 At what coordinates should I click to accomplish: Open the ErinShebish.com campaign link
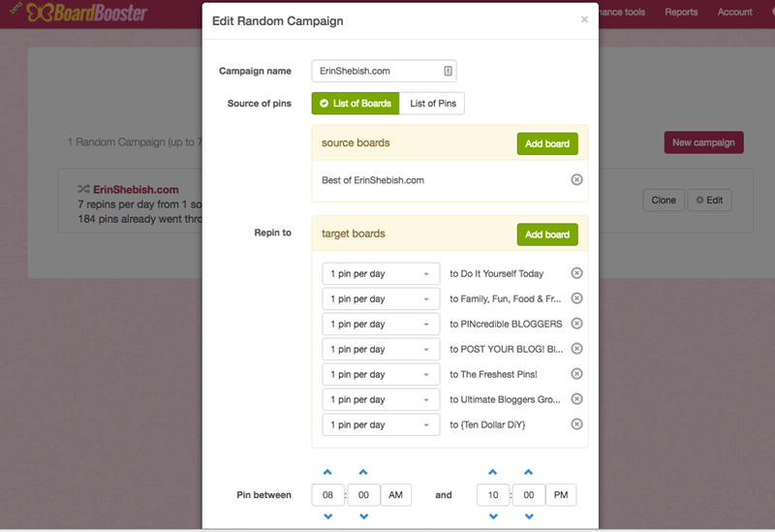point(136,189)
